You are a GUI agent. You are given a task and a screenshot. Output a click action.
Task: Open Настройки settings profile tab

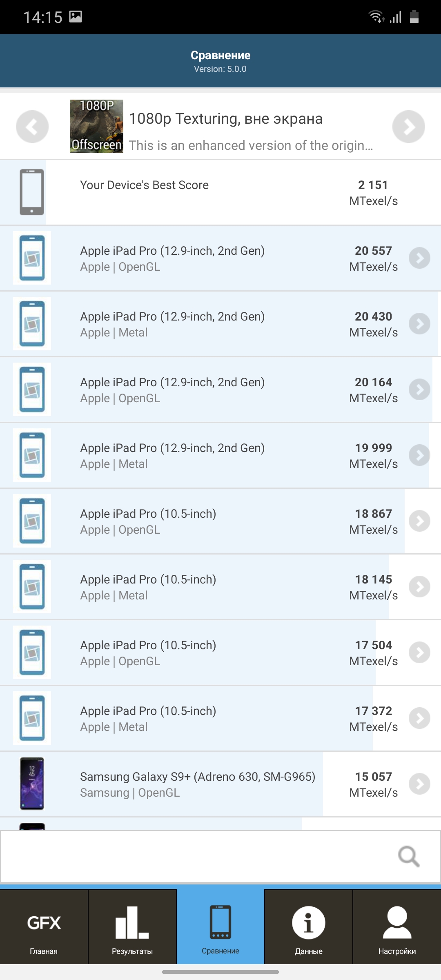(x=397, y=927)
